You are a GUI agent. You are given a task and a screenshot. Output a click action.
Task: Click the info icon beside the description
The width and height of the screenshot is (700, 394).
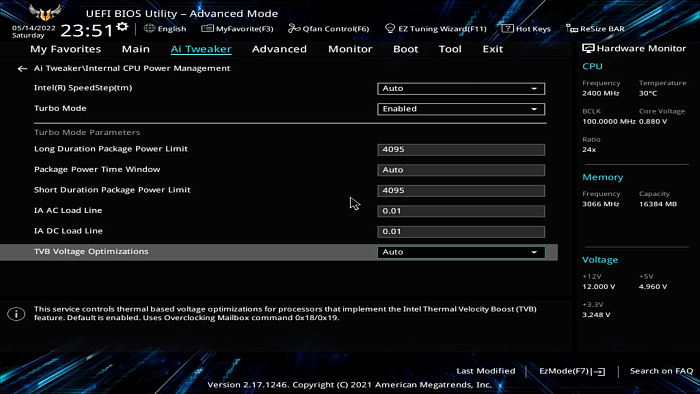pos(16,314)
